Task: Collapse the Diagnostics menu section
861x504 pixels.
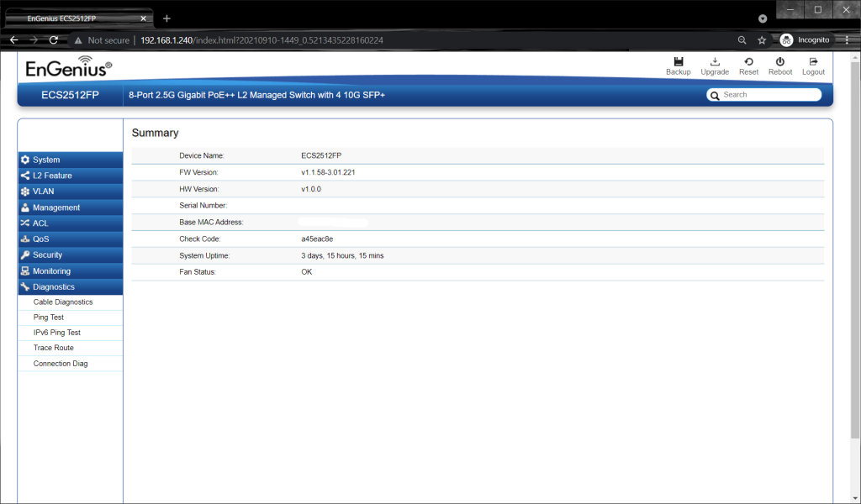Action: 71,286
